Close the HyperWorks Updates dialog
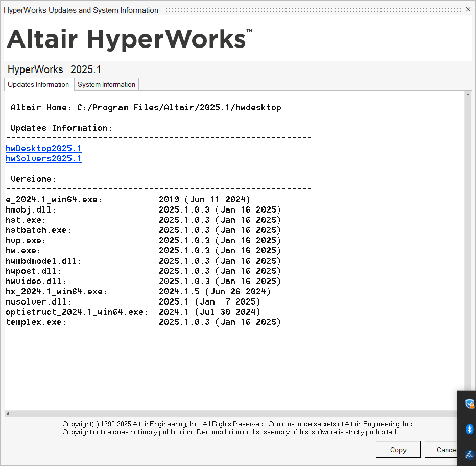This screenshot has width=476, height=466. [468, 10]
